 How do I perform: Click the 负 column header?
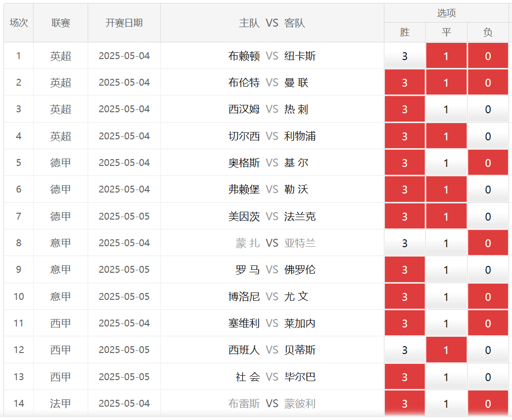pos(488,32)
